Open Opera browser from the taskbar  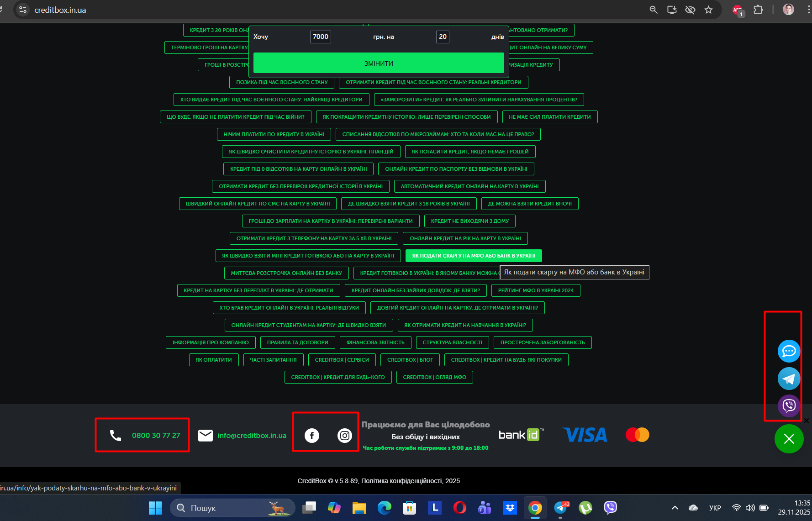[x=460, y=508]
